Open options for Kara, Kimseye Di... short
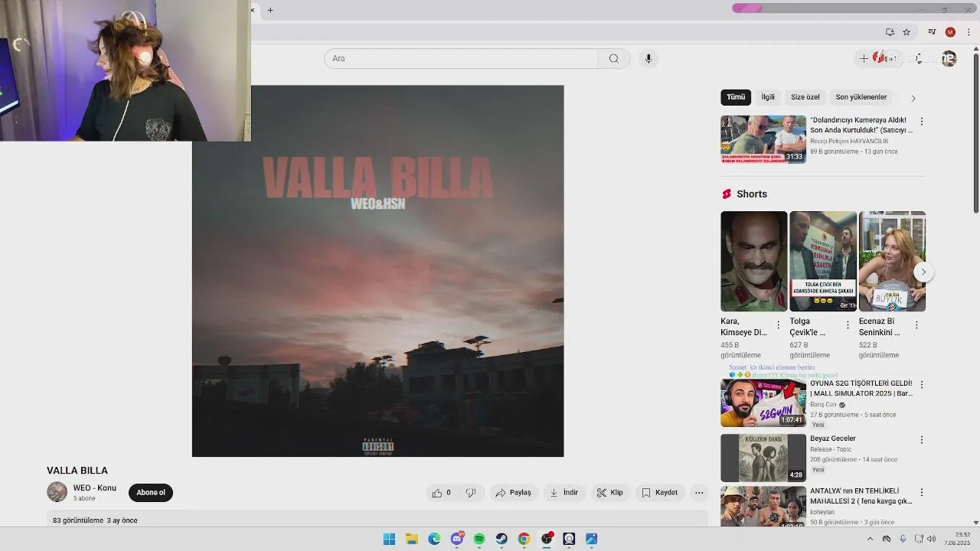The height and width of the screenshot is (551, 980). [779, 325]
